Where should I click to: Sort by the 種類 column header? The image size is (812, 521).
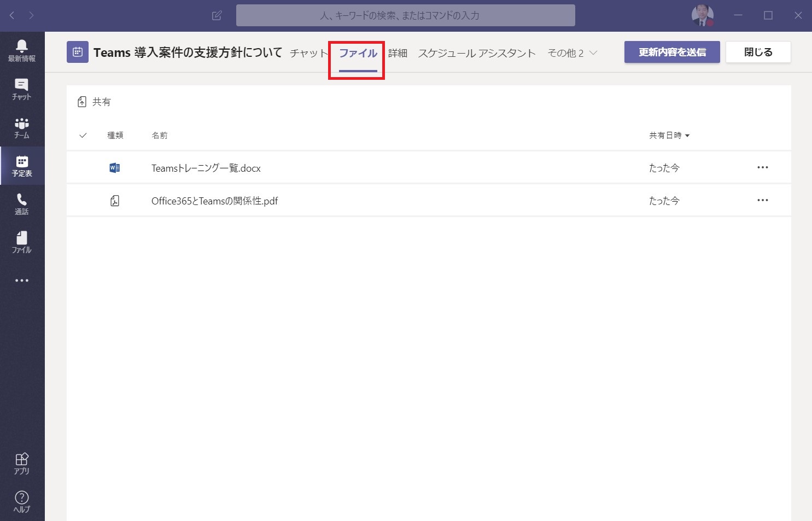[x=115, y=136]
